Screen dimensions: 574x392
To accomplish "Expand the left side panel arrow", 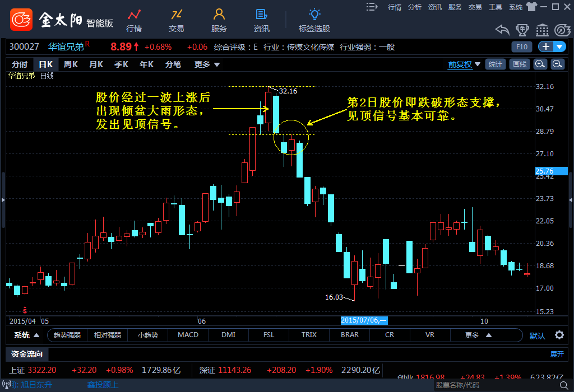I will tap(3, 200).
